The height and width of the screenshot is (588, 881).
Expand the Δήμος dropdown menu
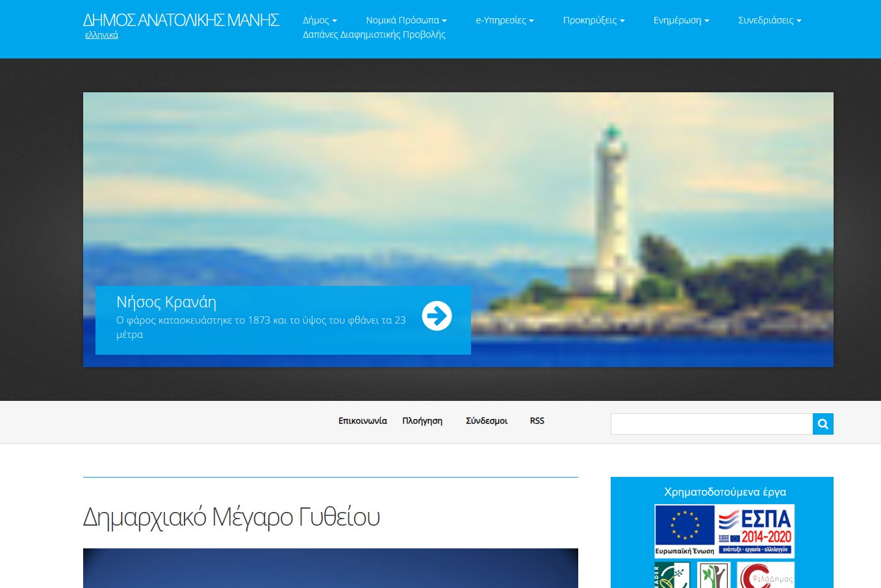coord(320,20)
